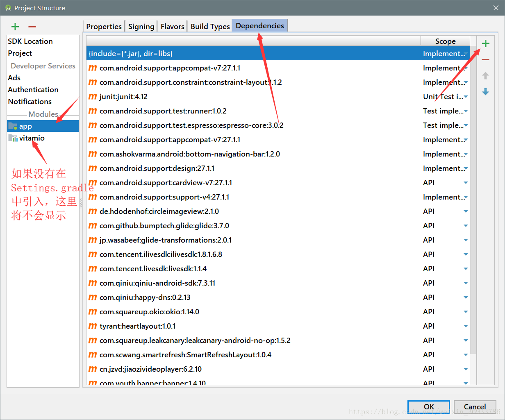Click the Scope column header
This screenshot has height=420, width=505.
[x=445, y=41]
